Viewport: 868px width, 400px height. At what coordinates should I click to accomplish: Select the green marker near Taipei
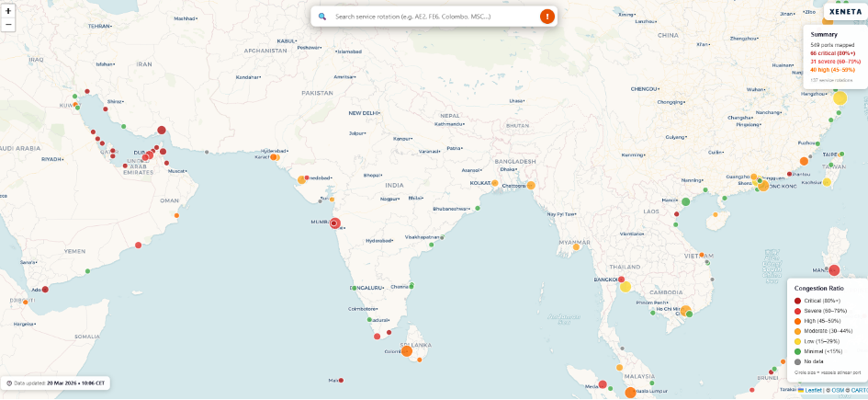coord(841,154)
